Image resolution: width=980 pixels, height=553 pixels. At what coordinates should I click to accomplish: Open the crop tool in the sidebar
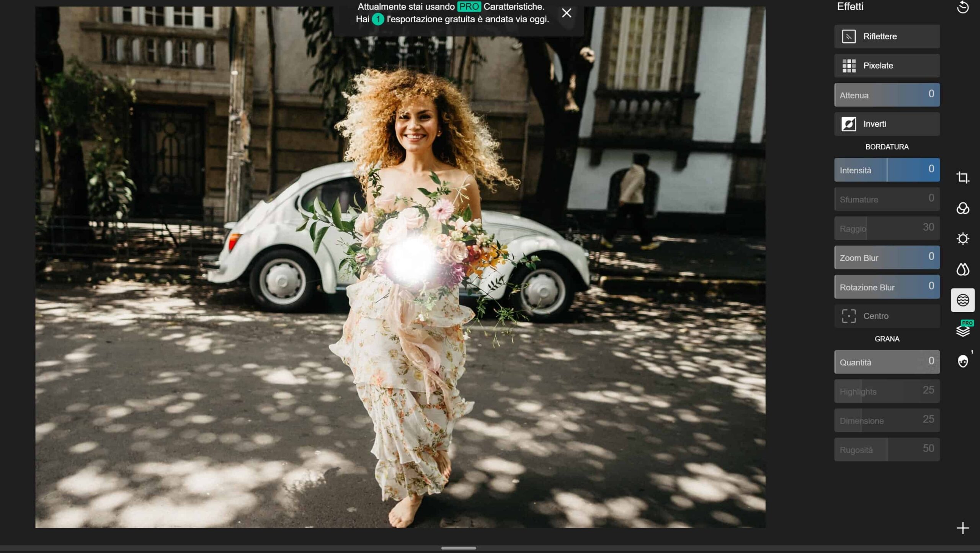click(962, 178)
